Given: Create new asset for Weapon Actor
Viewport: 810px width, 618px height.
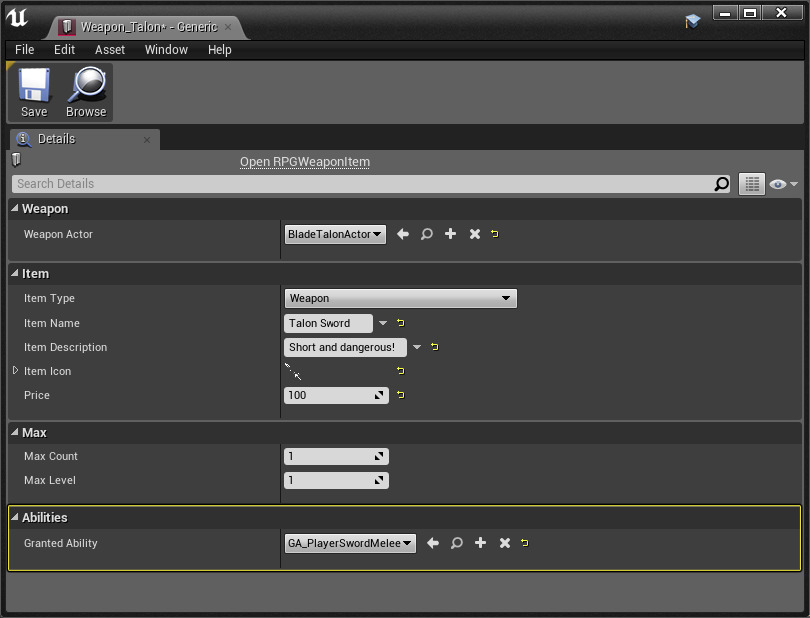Looking at the screenshot, I should 451,234.
